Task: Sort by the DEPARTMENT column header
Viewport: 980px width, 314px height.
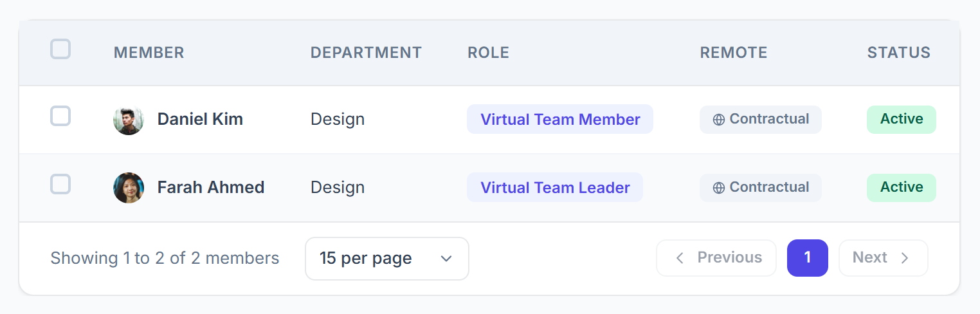Action: click(x=366, y=53)
